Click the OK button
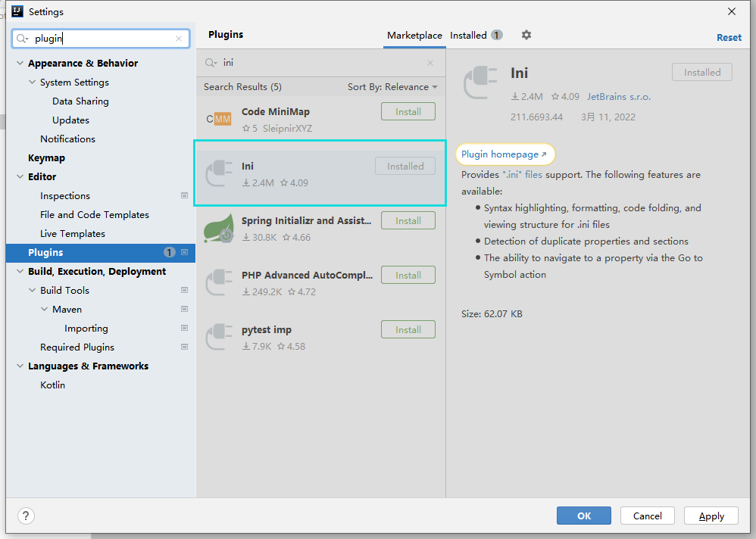 584,516
